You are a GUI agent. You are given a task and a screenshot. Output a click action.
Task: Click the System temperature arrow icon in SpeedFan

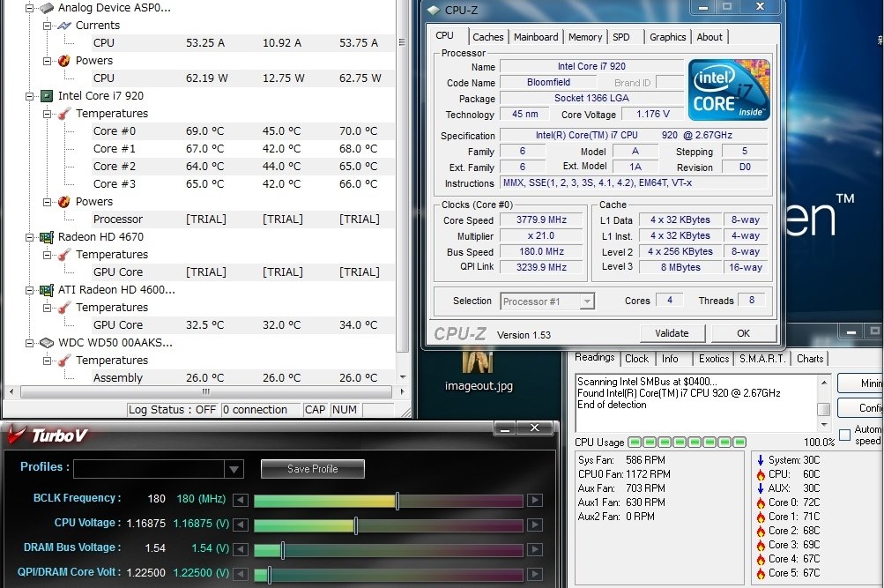(760, 460)
